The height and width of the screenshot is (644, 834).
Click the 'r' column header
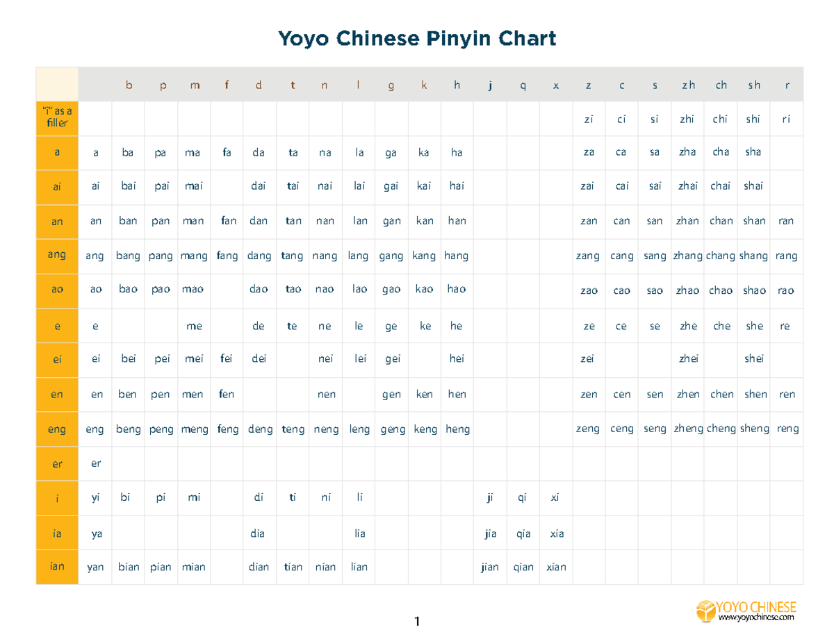[x=787, y=85]
